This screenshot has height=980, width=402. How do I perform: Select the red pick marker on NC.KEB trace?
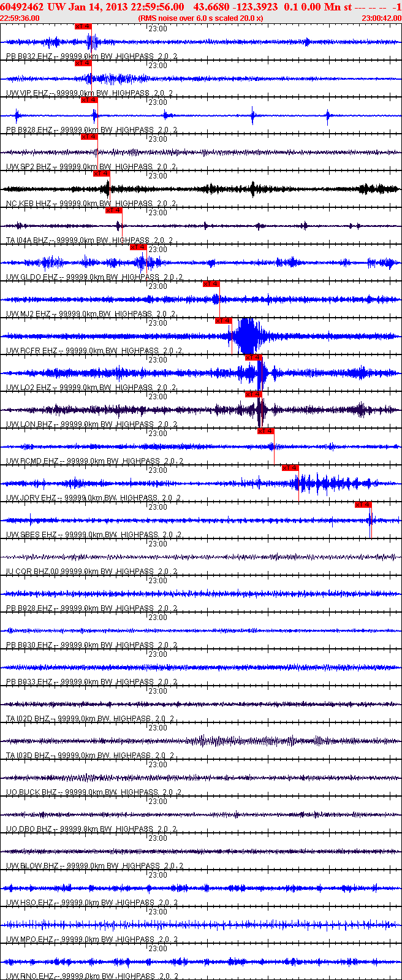coord(101,174)
